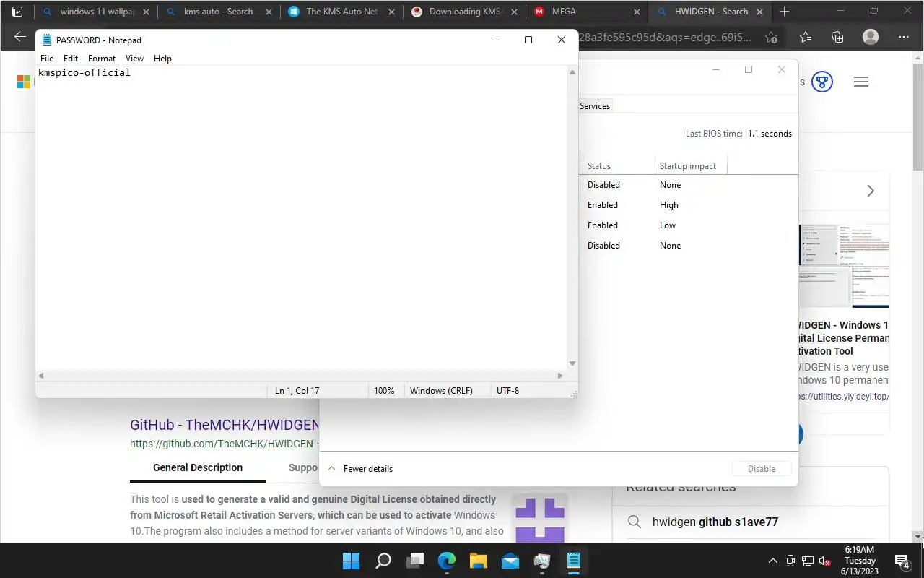
Task: Click the browser back arrow
Action: pos(20,38)
